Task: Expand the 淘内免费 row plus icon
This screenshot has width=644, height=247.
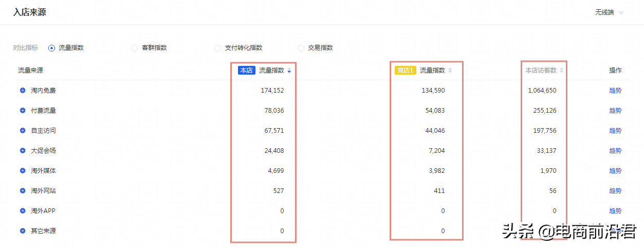Action: click(23, 91)
